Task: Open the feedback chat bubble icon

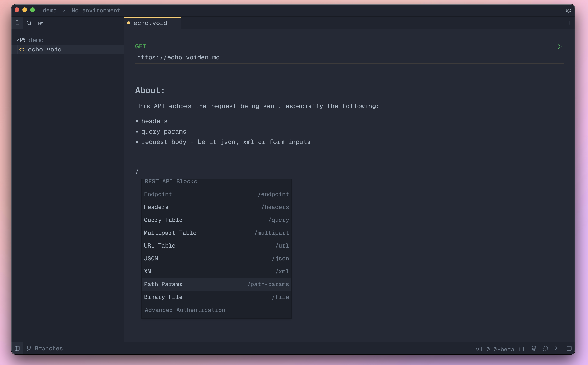Action: (x=545, y=348)
